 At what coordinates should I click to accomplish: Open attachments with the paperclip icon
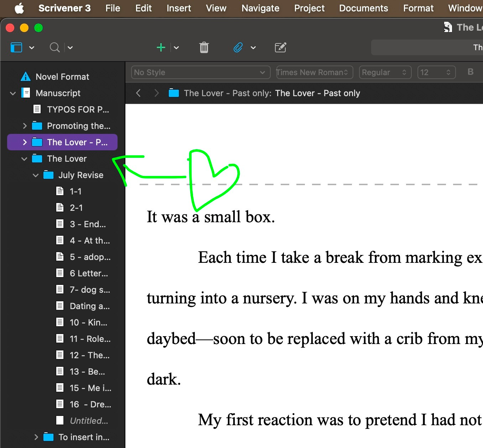(238, 47)
